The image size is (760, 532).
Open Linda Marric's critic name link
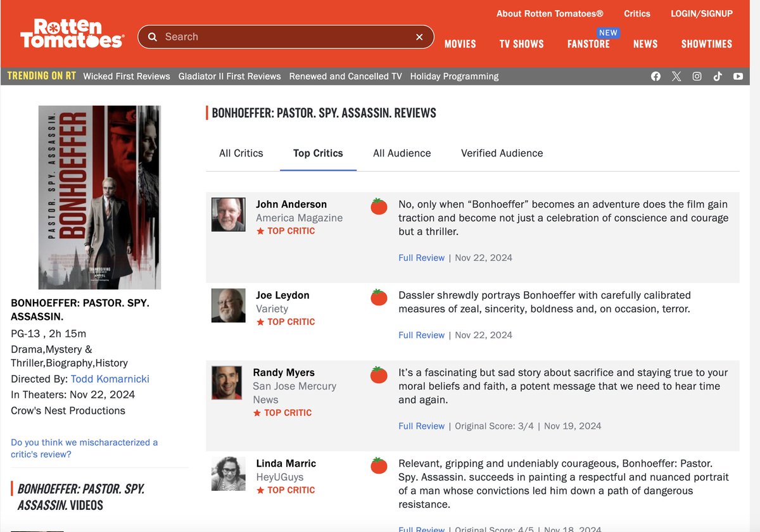point(286,464)
